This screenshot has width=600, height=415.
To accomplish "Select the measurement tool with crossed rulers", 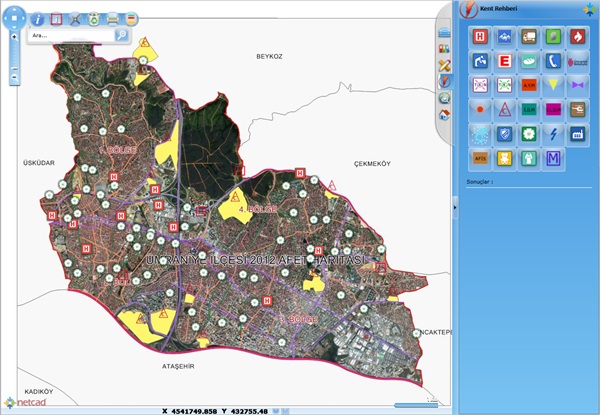I will click(75, 19).
